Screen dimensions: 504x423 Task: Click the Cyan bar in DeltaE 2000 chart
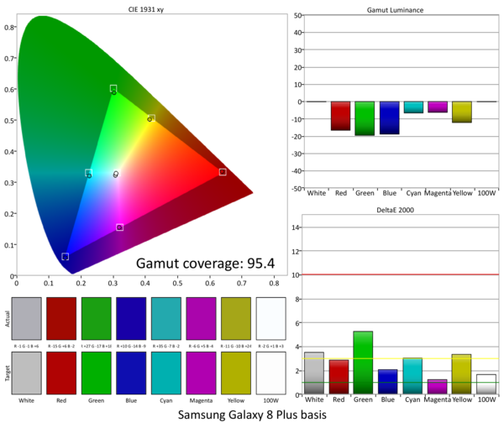(412, 376)
